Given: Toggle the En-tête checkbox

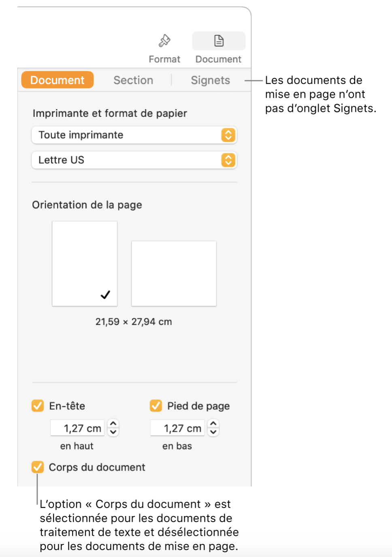Looking at the screenshot, I should [38, 406].
